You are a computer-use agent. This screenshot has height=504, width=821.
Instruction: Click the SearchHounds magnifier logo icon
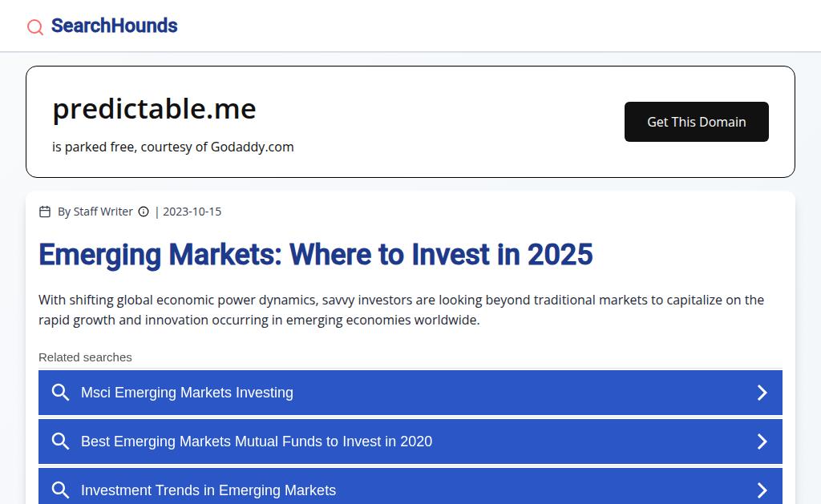pos(35,27)
